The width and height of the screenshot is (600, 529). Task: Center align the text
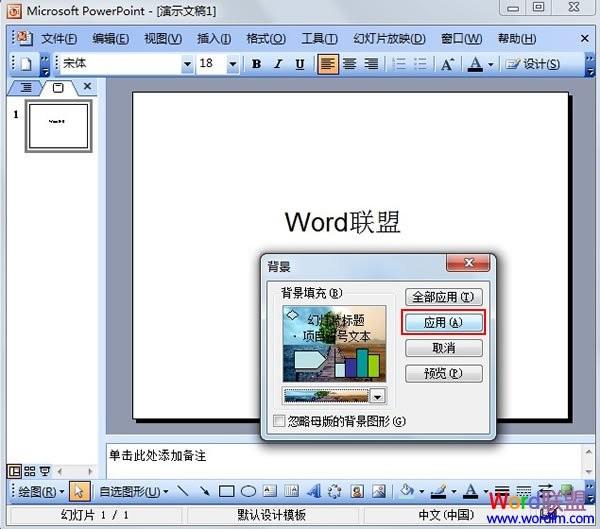[349, 64]
